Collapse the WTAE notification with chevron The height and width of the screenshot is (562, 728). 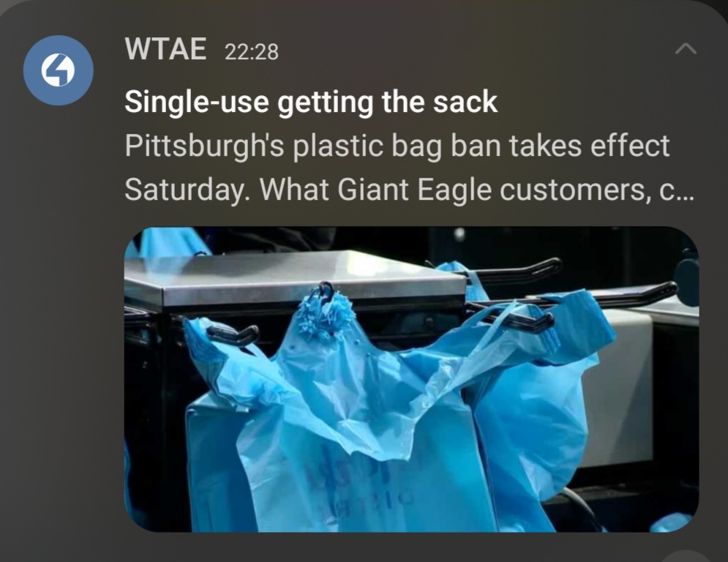click(686, 49)
